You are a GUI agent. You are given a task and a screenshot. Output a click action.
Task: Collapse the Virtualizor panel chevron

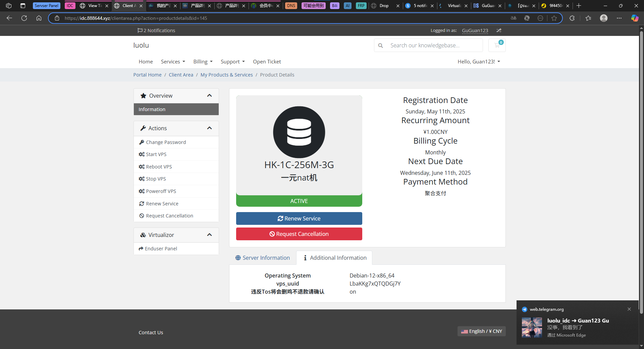[x=210, y=235]
